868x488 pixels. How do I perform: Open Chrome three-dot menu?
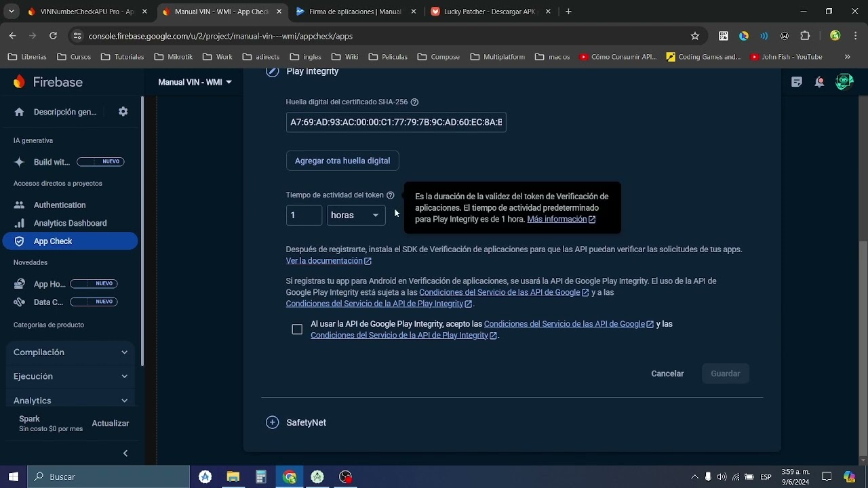[x=855, y=36]
